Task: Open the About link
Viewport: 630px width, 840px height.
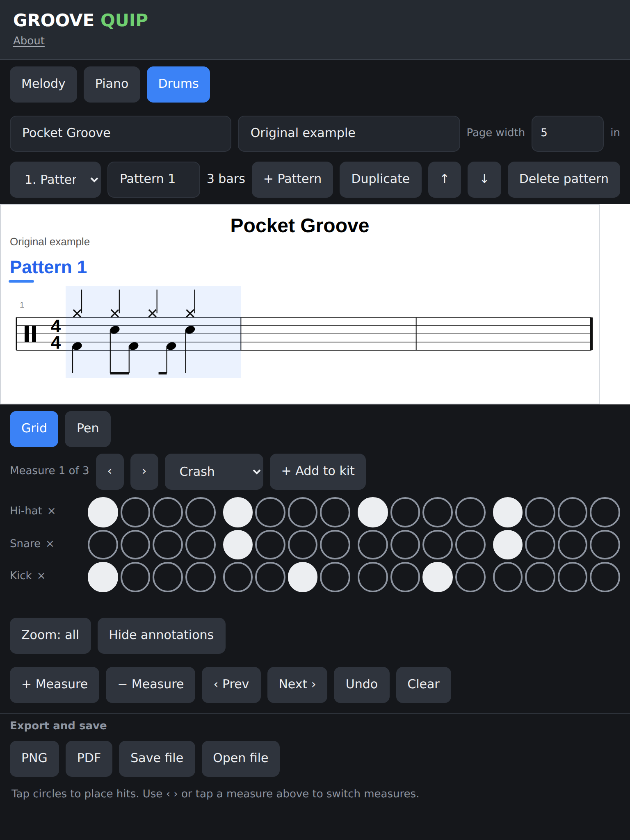Action: click(29, 41)
